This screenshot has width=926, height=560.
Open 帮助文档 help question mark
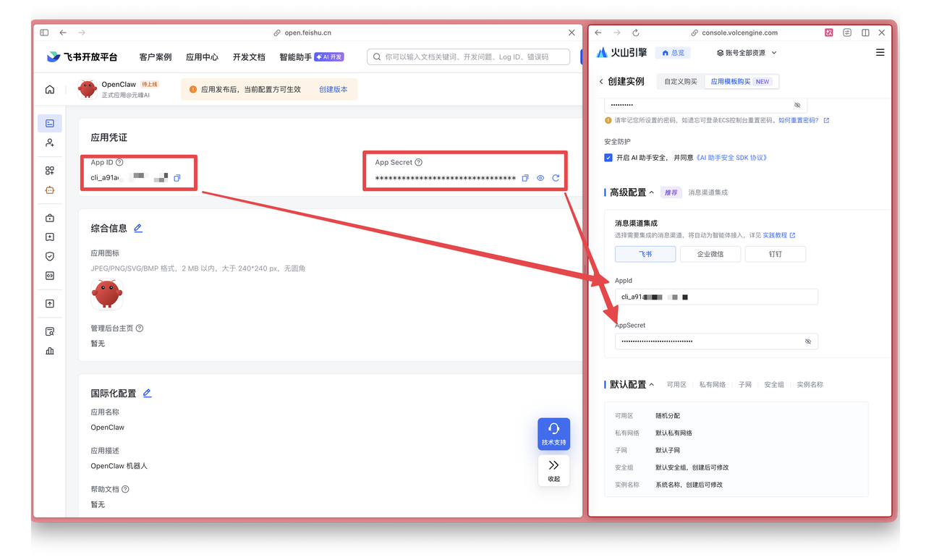(x=125, y=489)
